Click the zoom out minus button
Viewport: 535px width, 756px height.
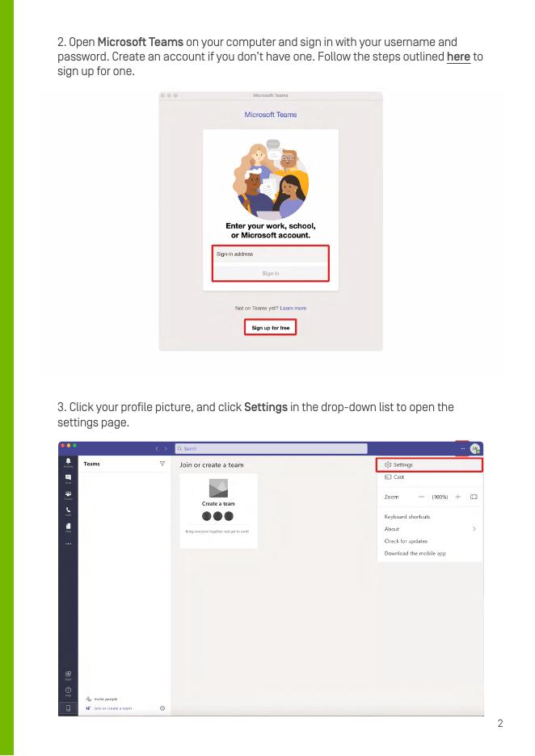[421, 497]
